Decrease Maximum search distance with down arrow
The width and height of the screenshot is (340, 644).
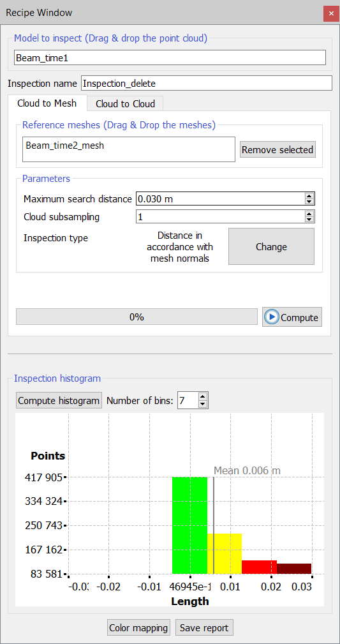tap(309, 202)
